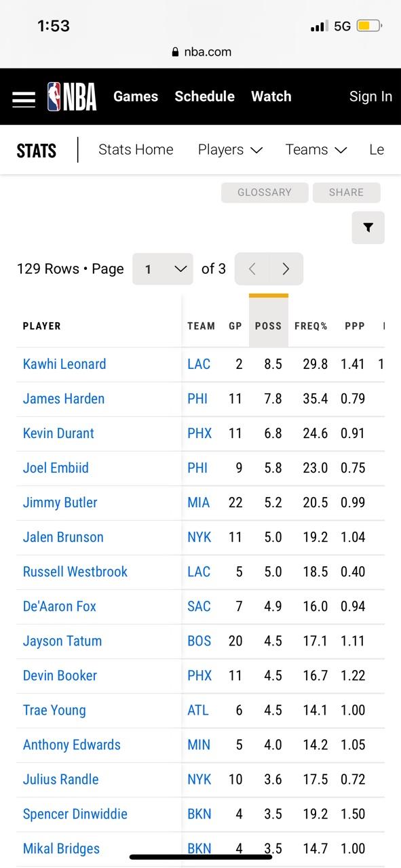401x868 pixels.
Task: Open the Games menu item
Action: pyautogui.click(x=136, y=97)
